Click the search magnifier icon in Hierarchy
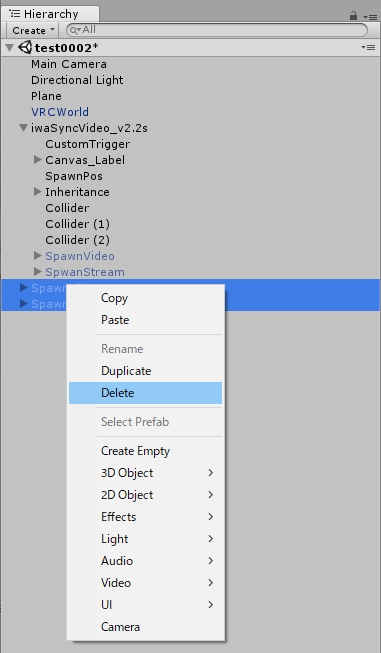Viewport: 381px width, 653px height. [x=75, y=30]
